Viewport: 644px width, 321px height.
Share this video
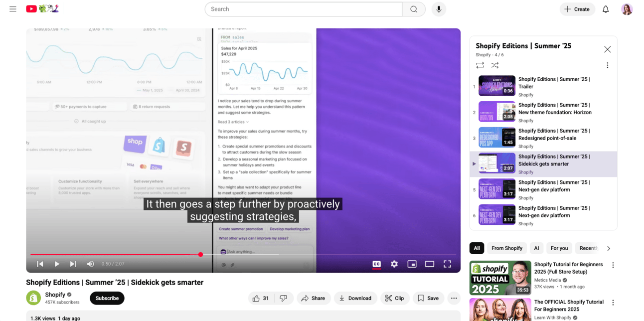tap(314, 298)
